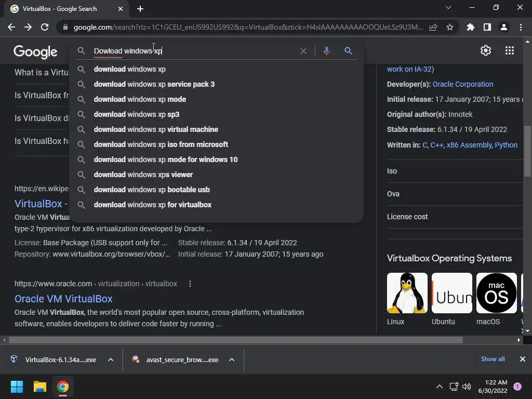Close the VirtualBox Google Search tab
Image resolution: width=532 pixels, height=399 pixels.
[121, 9]
